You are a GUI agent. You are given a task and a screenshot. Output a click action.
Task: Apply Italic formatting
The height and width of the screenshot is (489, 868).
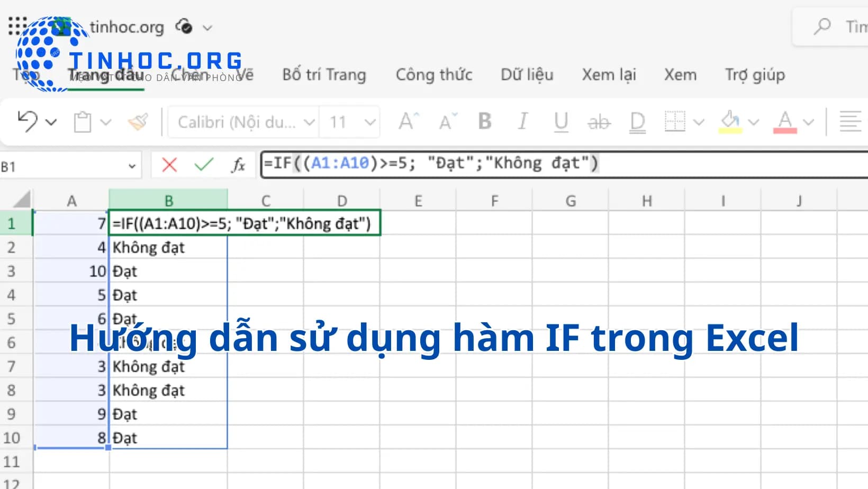[522, 122]
